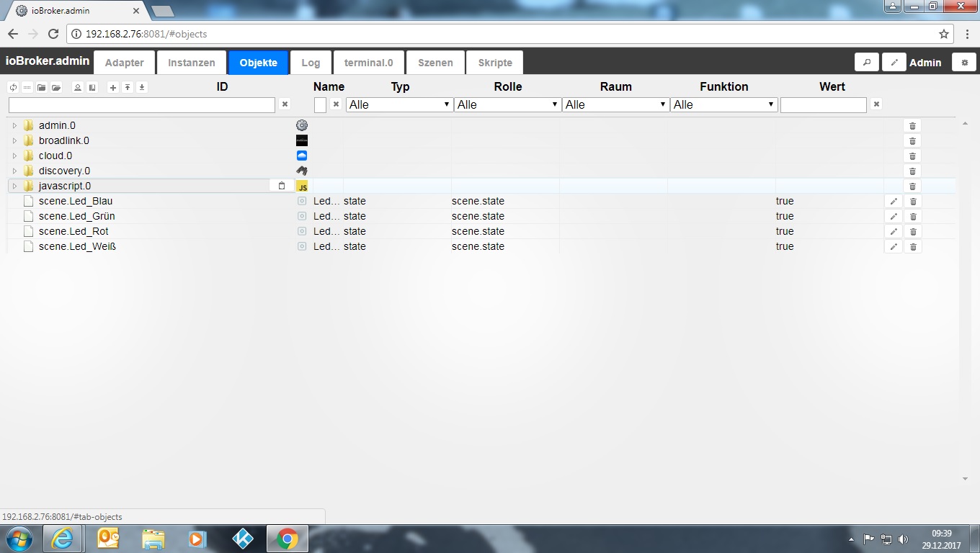Click the pencil edit button next to Admin

(894, 63)
